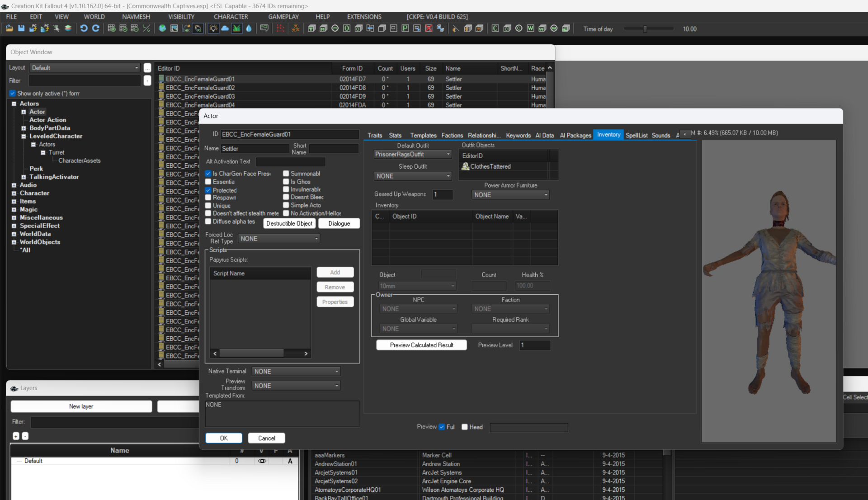The width and height of the screenshot is (868, 500).
Task: Expand the Audio tree node
Action: coord(14,185)
